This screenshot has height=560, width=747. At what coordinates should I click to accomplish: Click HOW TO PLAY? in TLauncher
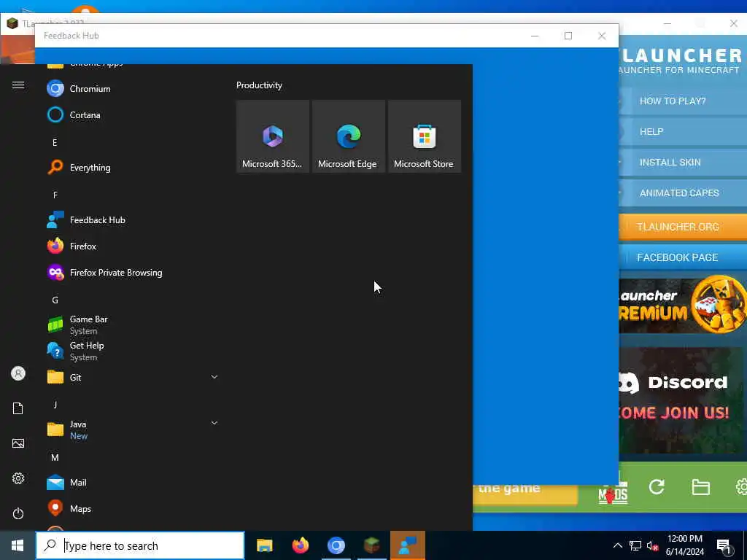click(682, 101)
